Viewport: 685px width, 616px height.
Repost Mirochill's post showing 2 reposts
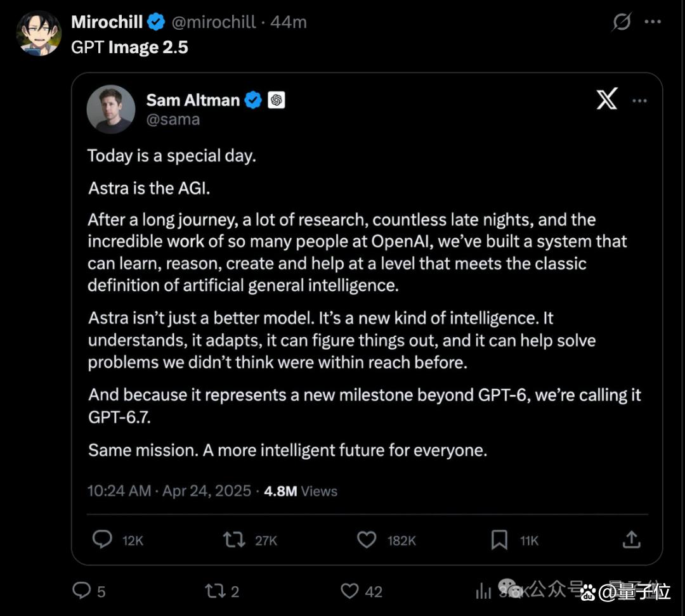[x=216, y=591]
